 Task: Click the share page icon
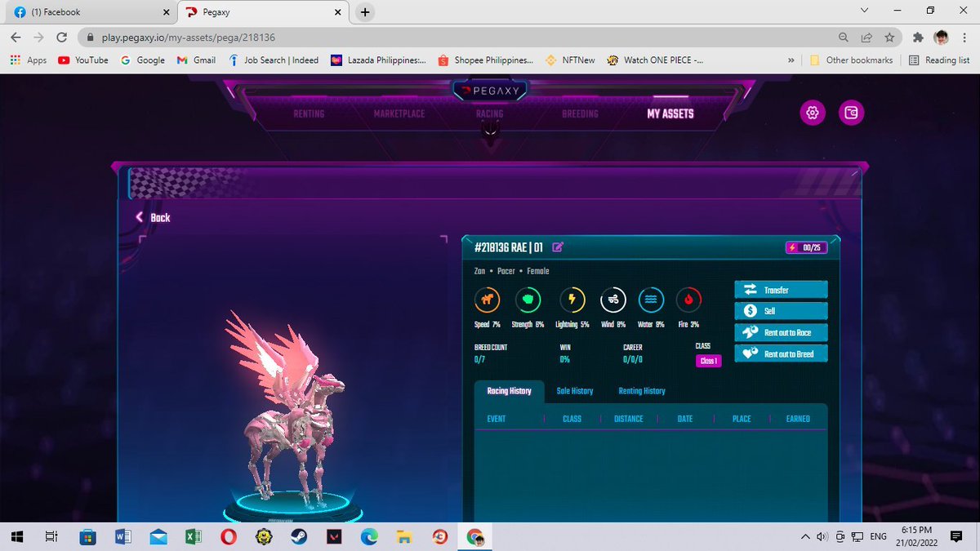click(866, 38)
